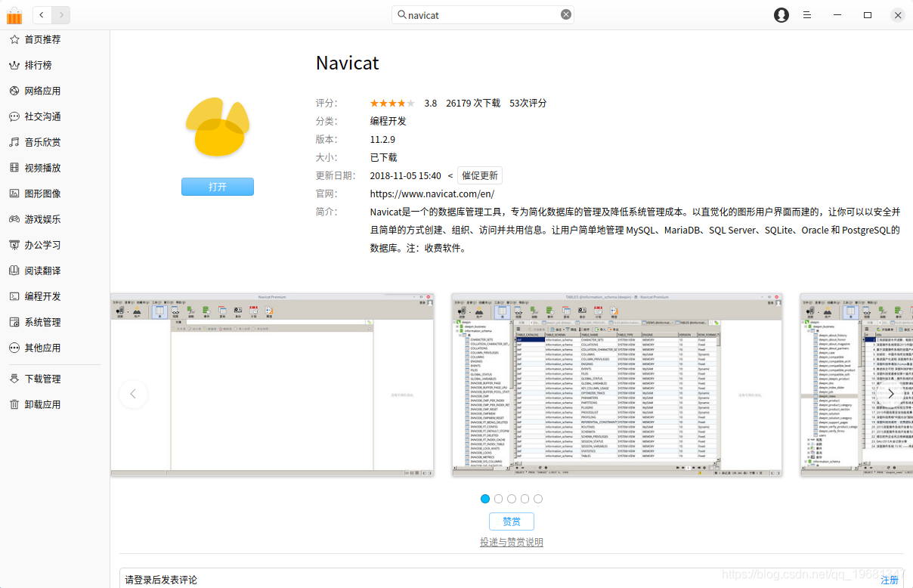This screenshot has width=913, height=588.
Task: Click the download icon for 下载管理
Action: point(14,379)
